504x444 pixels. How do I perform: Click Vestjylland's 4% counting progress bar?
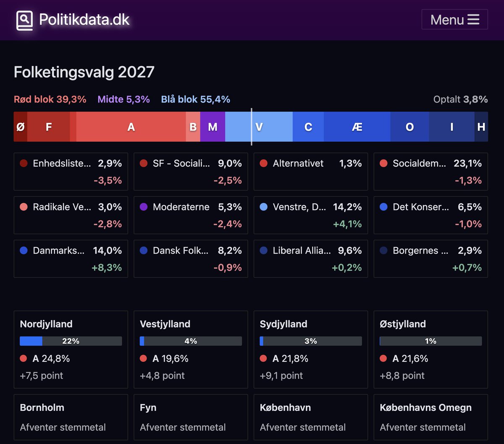click(191, 341)
